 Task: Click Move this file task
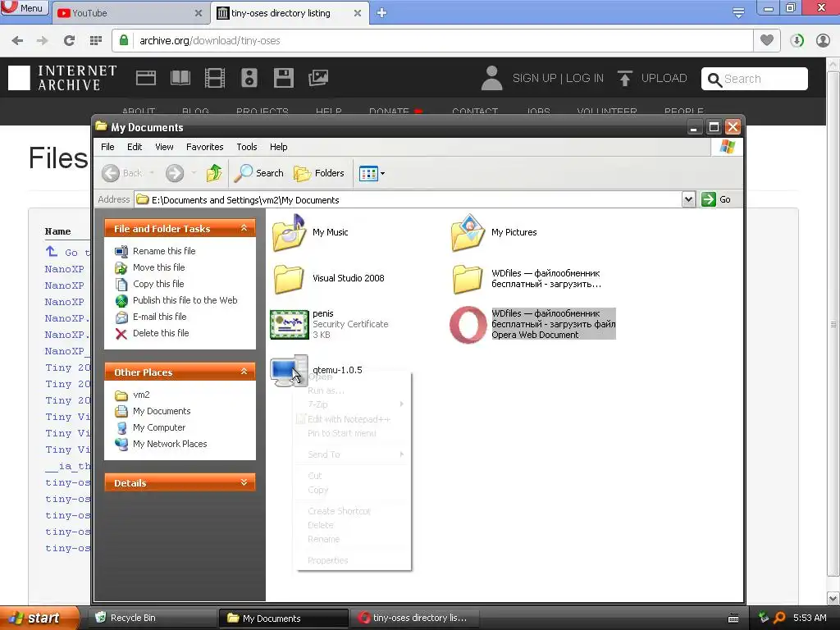(158, 267)
